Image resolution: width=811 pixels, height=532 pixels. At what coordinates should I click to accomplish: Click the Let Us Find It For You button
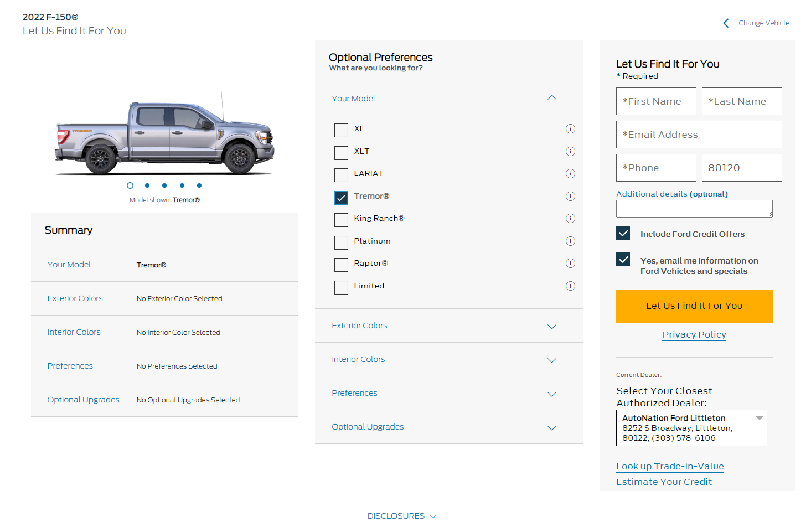(x=694, y=306)
